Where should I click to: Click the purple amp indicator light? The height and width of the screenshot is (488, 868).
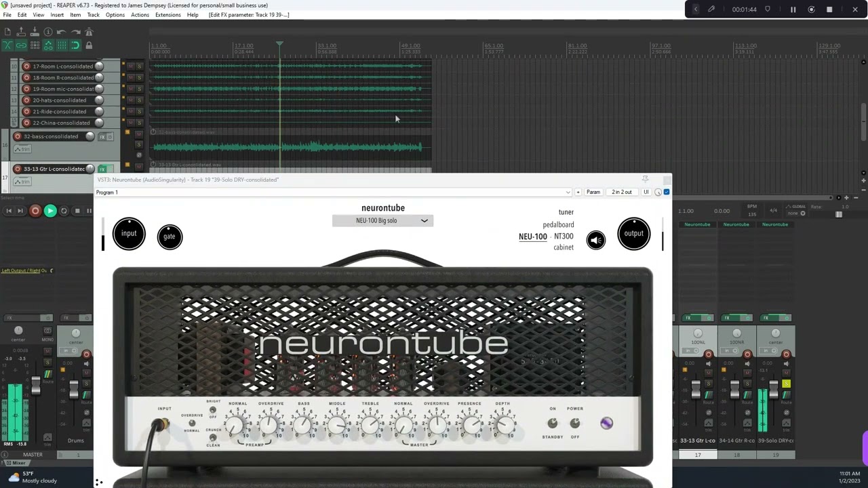click(x=606, y=424)
